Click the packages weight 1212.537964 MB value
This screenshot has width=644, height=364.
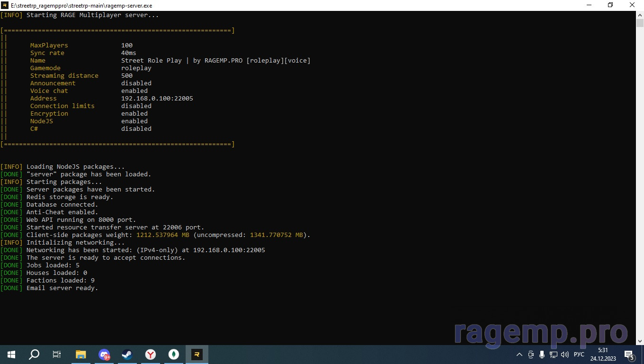[163, 235]
